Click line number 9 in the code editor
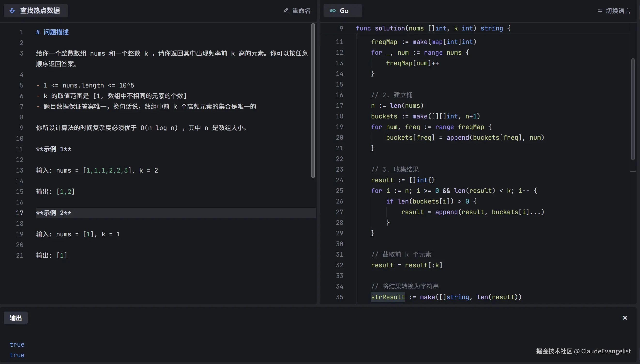This screenshot has width=640, height=364. point(341,28)
